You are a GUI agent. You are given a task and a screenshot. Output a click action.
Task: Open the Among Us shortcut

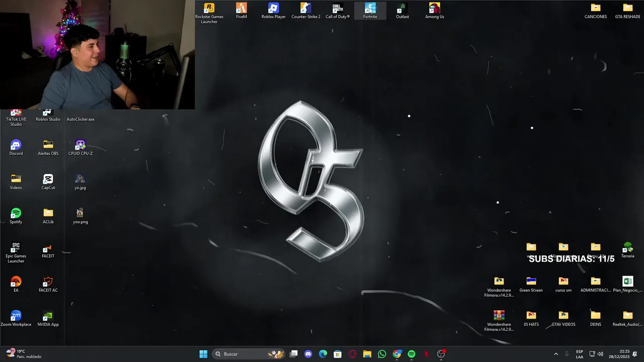(435, 11)
